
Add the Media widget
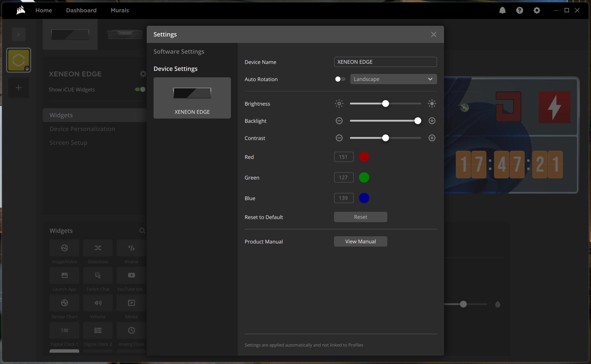[131, 303]
